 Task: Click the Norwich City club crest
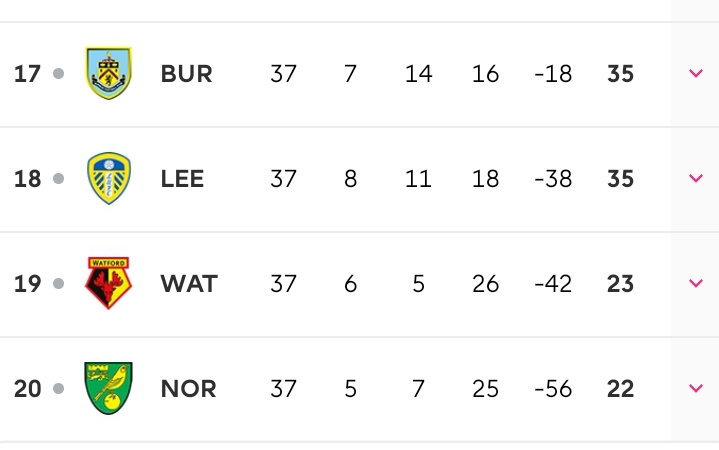tap(109, 388)
